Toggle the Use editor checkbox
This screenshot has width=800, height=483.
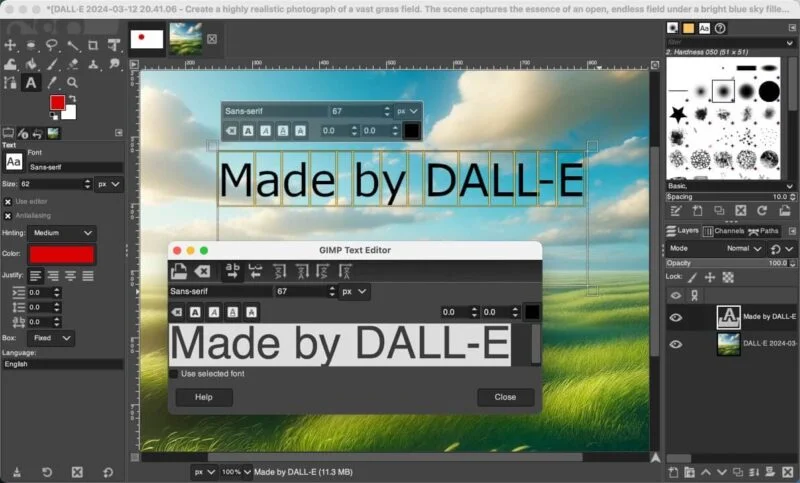tap(8, 201)
